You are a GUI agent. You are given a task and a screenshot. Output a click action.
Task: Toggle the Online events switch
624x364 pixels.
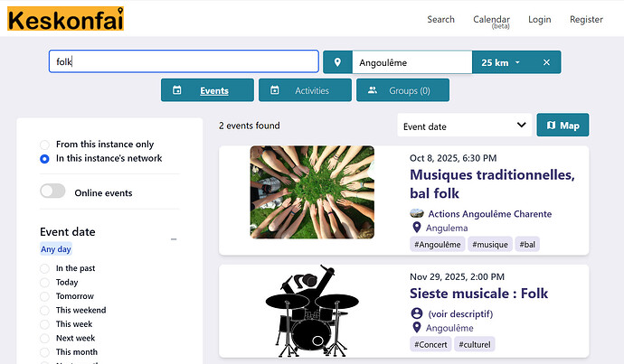(x=53, y=191)
